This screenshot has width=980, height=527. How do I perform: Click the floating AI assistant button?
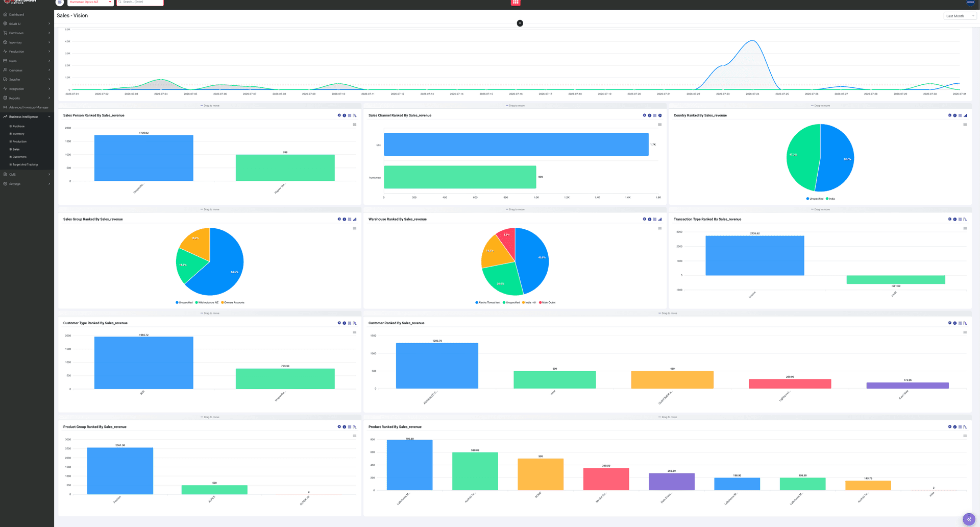969,519
